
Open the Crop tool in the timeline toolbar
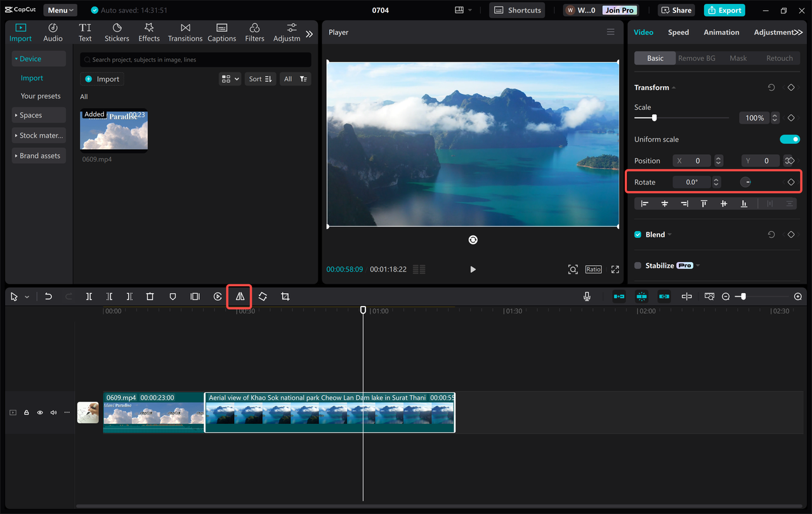coord(285,296)
